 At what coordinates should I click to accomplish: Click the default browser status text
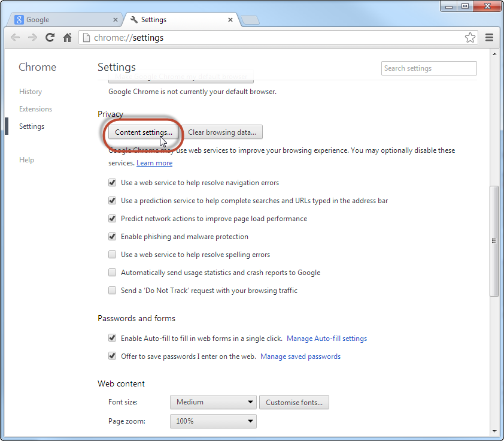pyautogui.click(x=192, y=92)
